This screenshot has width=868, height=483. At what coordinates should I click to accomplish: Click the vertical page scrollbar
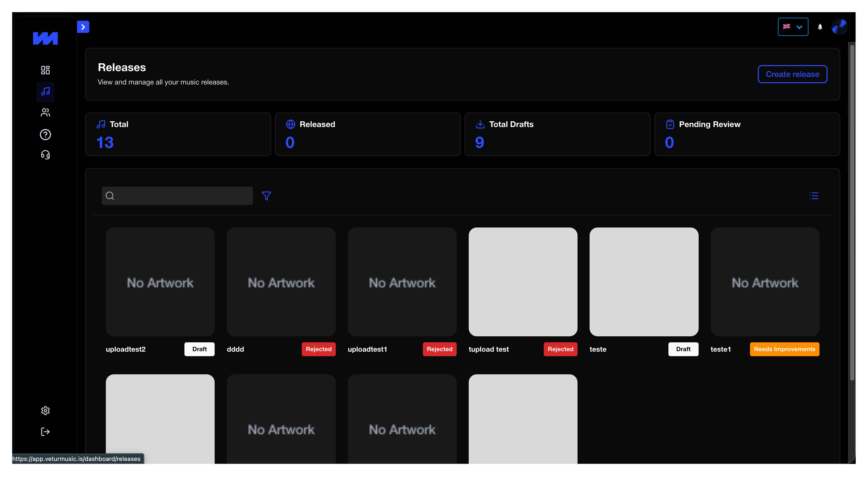(852, 212)
